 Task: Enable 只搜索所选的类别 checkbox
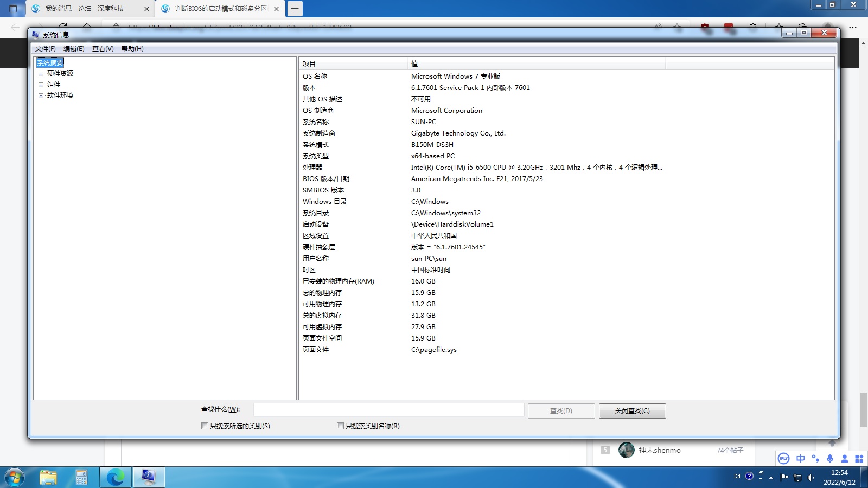(x=205, y=426)
